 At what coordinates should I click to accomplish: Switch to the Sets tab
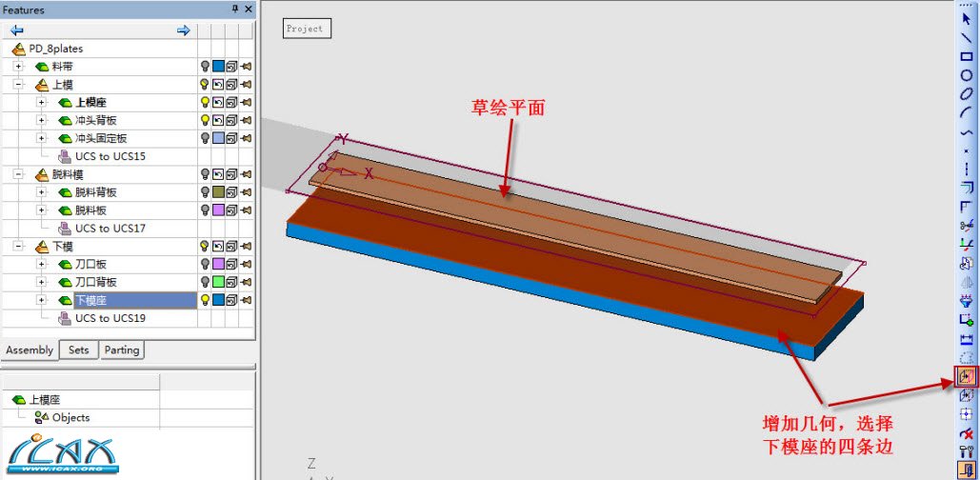(79, 350)
